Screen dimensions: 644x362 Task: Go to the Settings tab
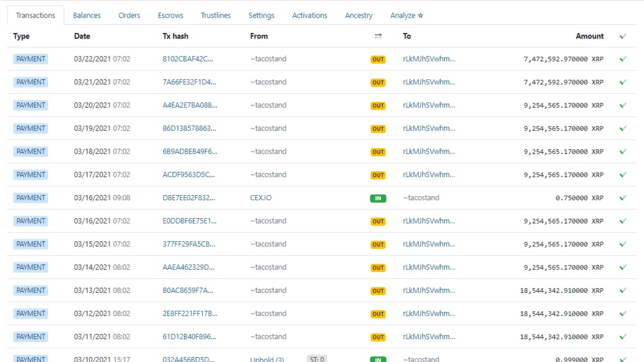coord(261,15)
